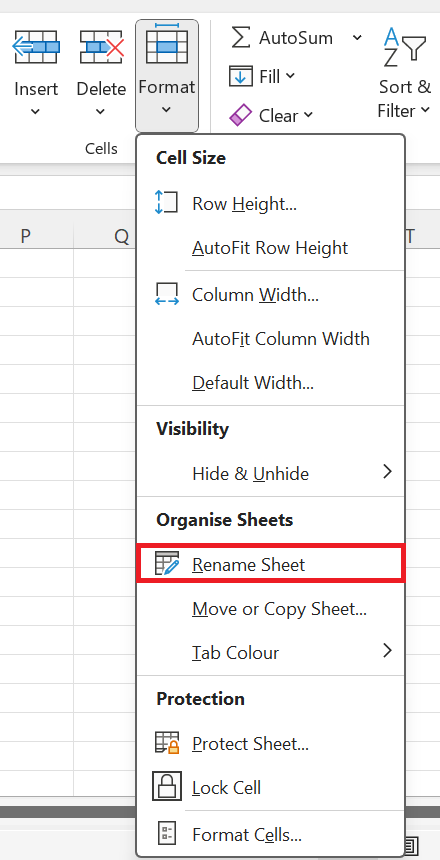Click the Sort & Filter icon
Viewport: 440px width, 860px height.
coord(404,47)
